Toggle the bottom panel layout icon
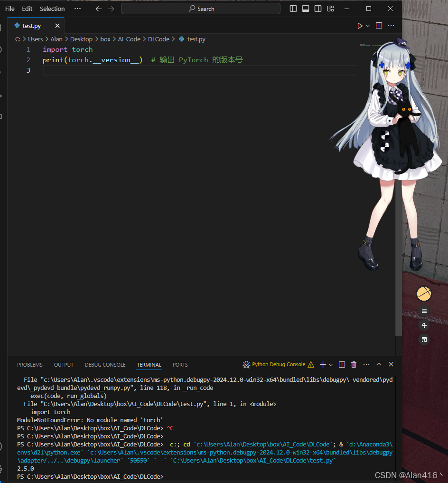The height and width of the screenshot is (483, 448). 306,9
